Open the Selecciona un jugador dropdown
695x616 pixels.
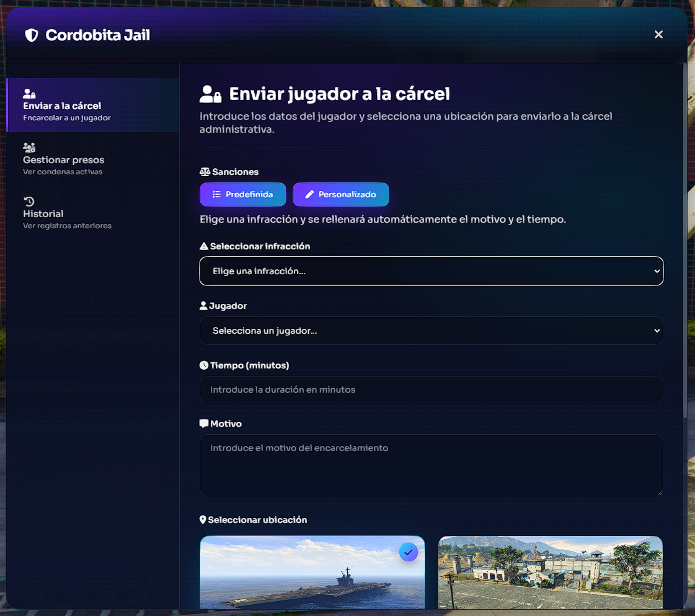pos(432,331)
